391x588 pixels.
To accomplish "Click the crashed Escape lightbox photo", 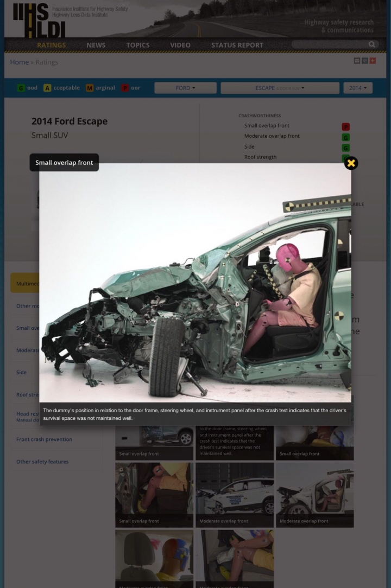I will tap(195, 283).
